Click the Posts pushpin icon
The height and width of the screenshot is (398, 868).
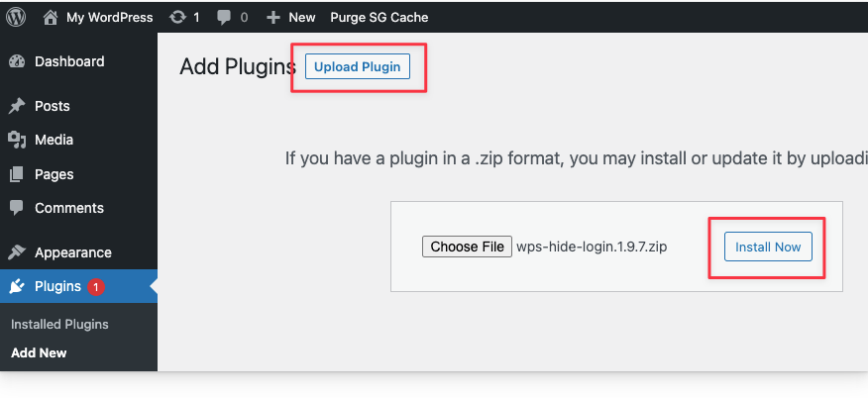(17, 106)
